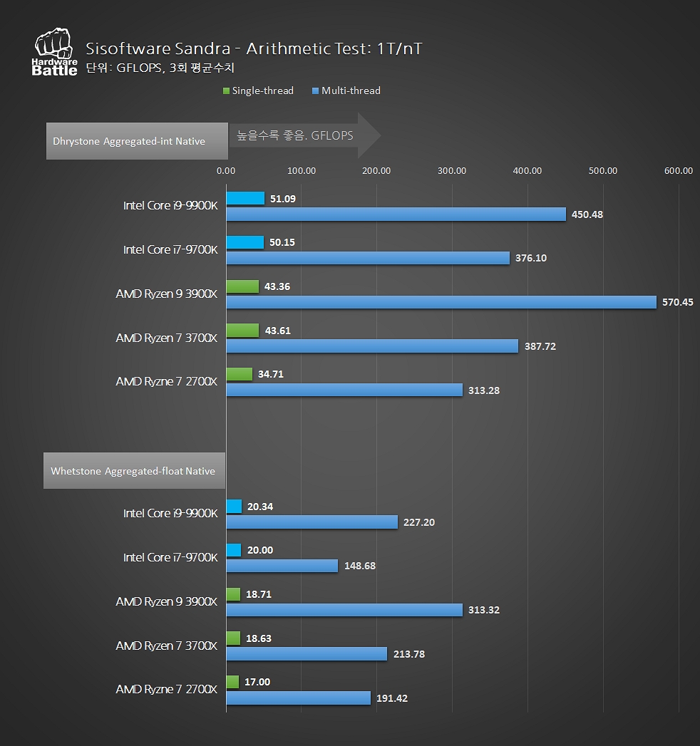Viewport: 700px width, 746px height.
Task: Hide the AMD Ryzen 7 3700X series
Action: click(x=166, y=338)
